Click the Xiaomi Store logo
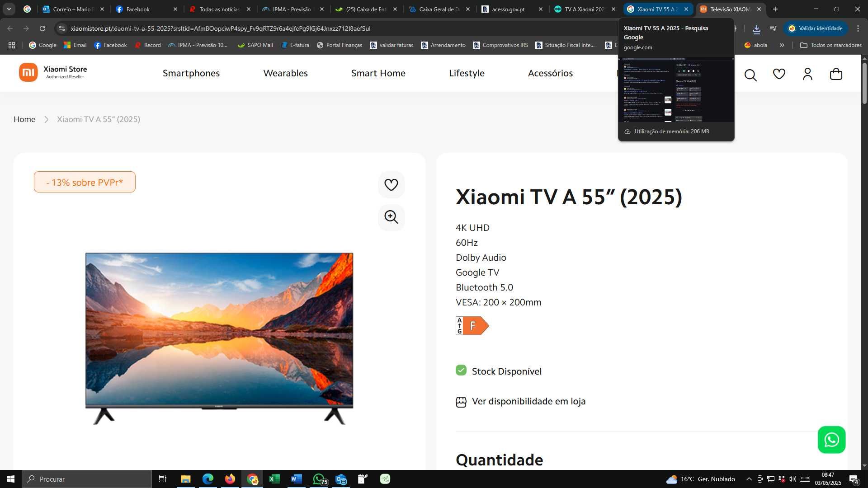Screen dimensions: 868x488 click(x=53, y=72)
